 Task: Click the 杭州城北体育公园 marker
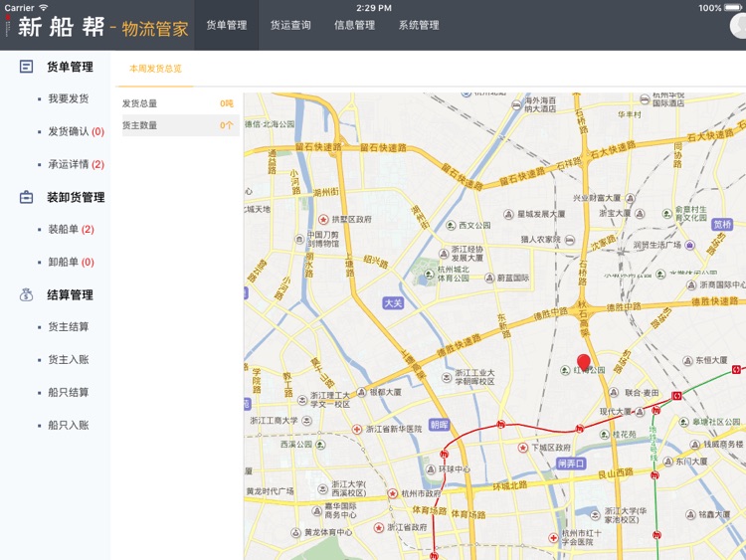429,274
